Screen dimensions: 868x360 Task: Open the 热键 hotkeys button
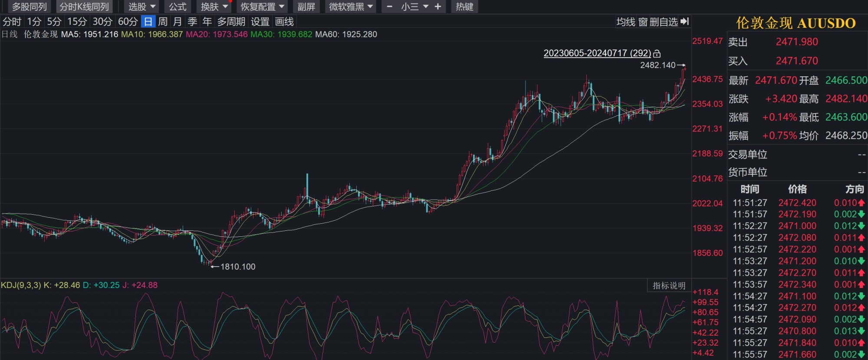coord(464,7)
